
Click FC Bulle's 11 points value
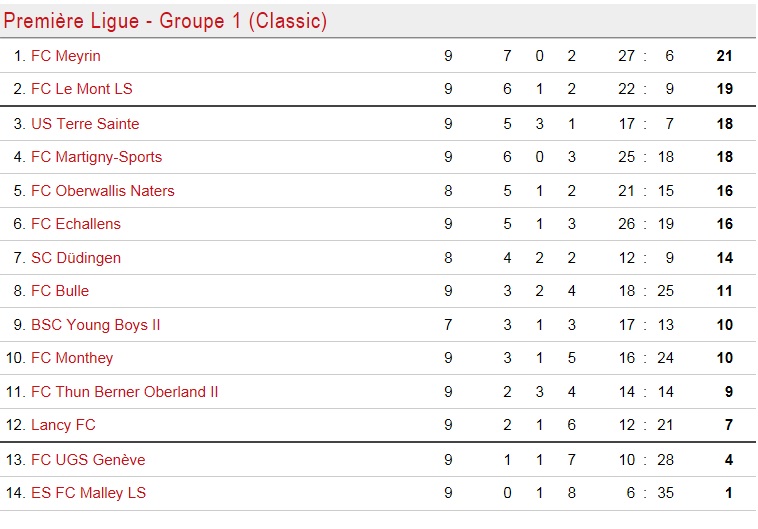click(725, 291)
